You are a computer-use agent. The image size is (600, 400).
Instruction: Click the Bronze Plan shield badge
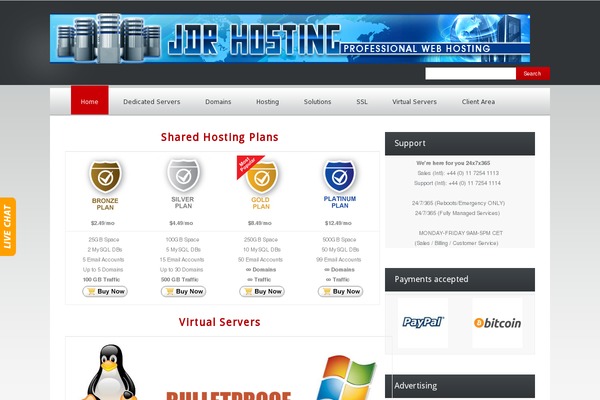click(105, 176)
